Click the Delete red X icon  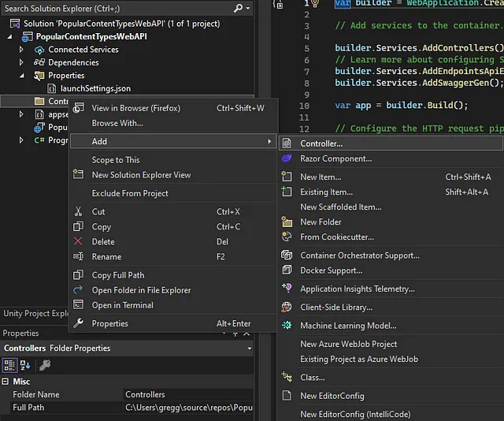tap(78, 242)
